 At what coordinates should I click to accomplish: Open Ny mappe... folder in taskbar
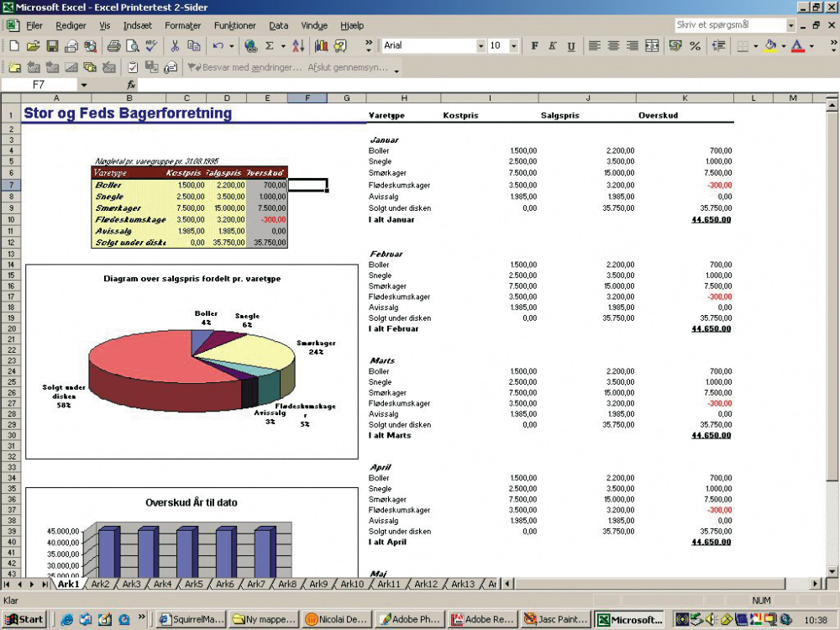coord(264,620)
